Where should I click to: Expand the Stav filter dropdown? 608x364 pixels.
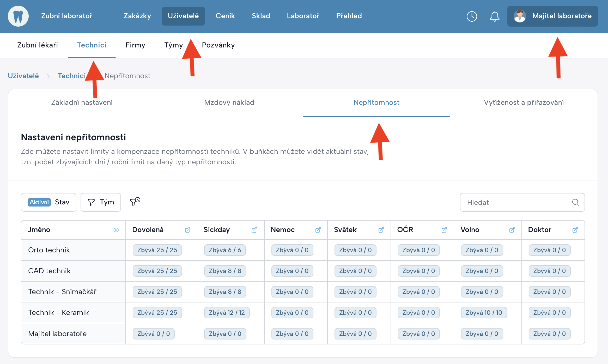[x=49, y=202]
